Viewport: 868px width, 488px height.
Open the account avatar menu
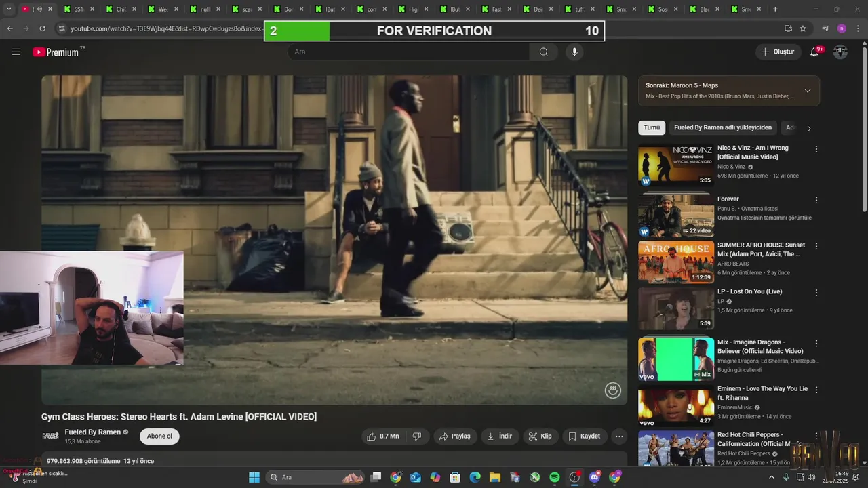coord(840,52)
